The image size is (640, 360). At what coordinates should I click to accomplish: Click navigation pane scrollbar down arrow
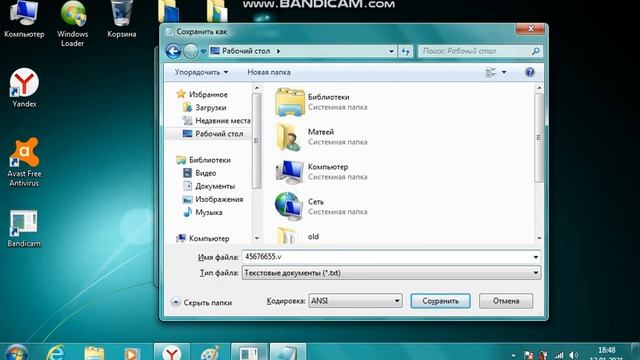[257, 238]
